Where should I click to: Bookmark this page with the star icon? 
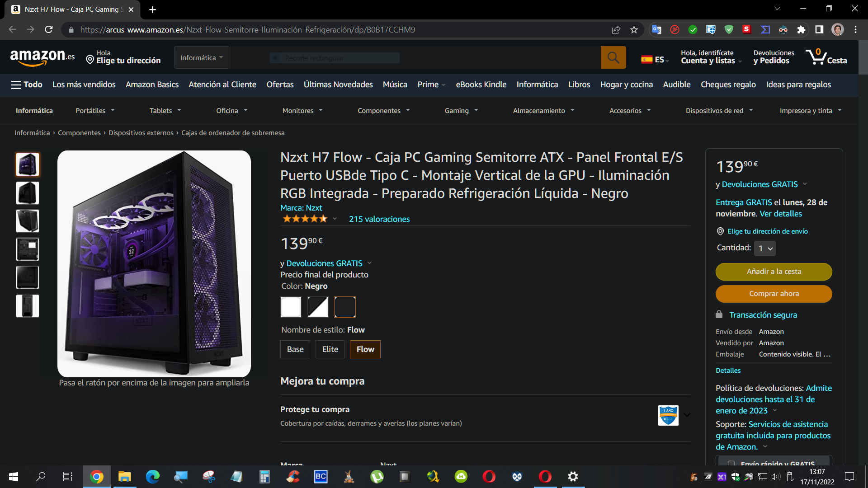[634, 30]
